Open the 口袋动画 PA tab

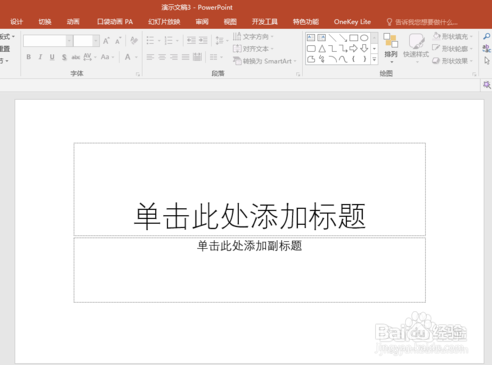[115, 22]
